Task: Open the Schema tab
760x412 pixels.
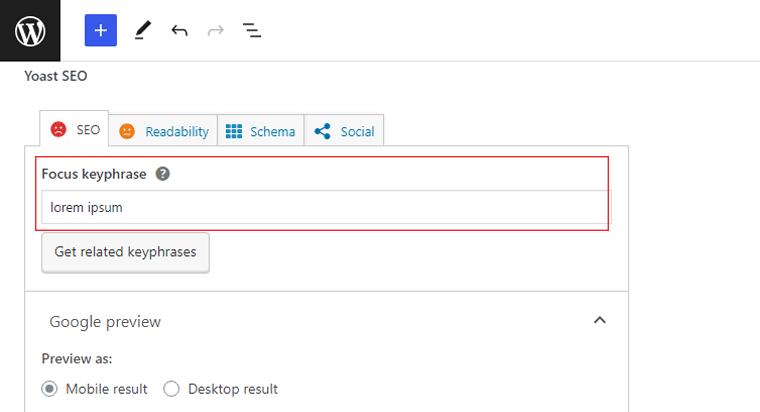Action: coord(261,130)
